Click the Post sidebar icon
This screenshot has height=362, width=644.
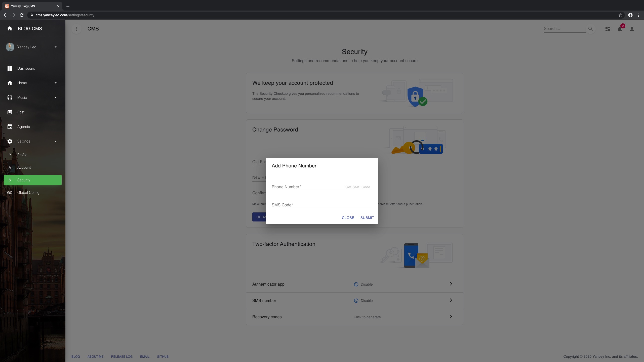[10, 112]
